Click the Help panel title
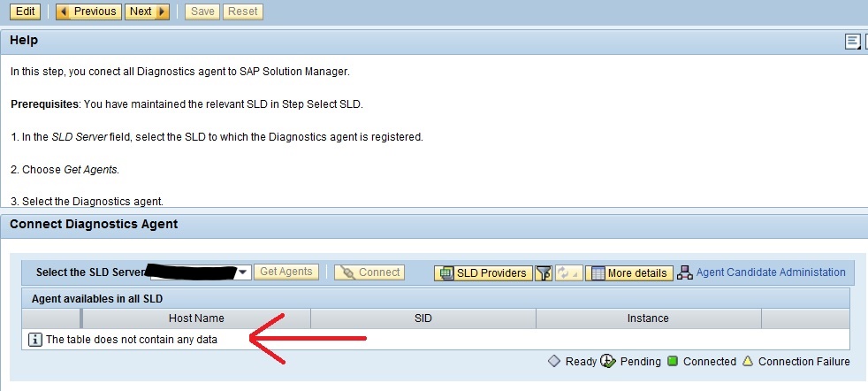Image resolution: width=868 pixels, height=391 pixels. tap(24, 41)
